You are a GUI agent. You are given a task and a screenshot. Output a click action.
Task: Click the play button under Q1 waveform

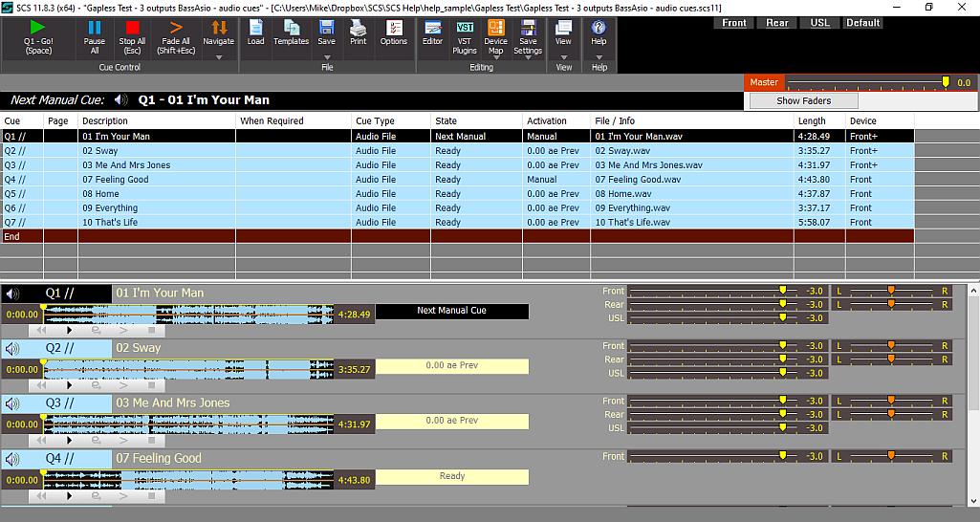click(x=70, y=330)
